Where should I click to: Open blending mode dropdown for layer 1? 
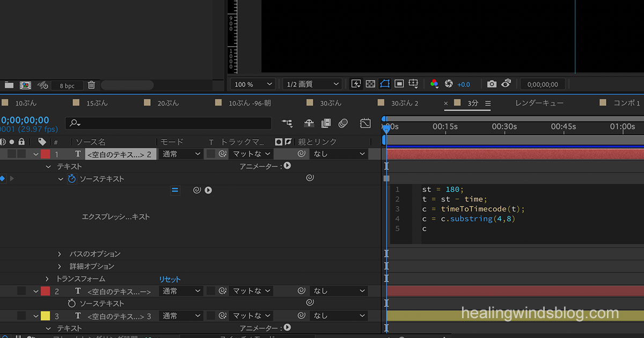click(x=181, y=154)
